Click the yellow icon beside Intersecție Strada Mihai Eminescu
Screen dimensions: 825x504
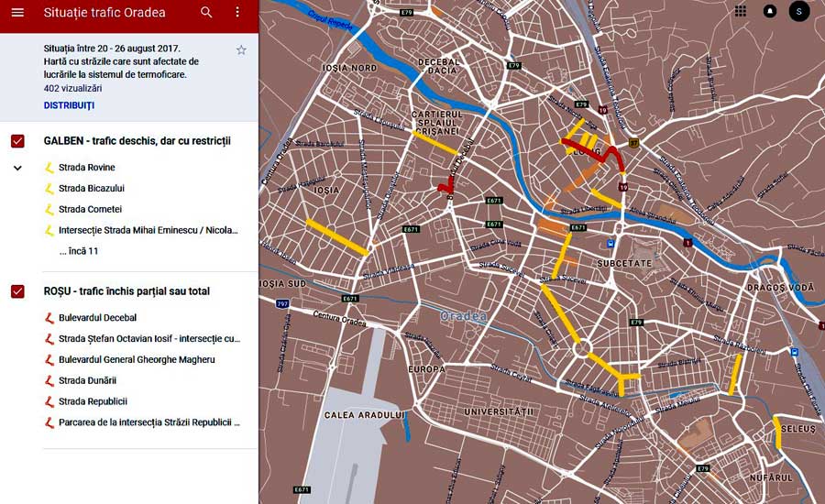(x=49, y=230)
